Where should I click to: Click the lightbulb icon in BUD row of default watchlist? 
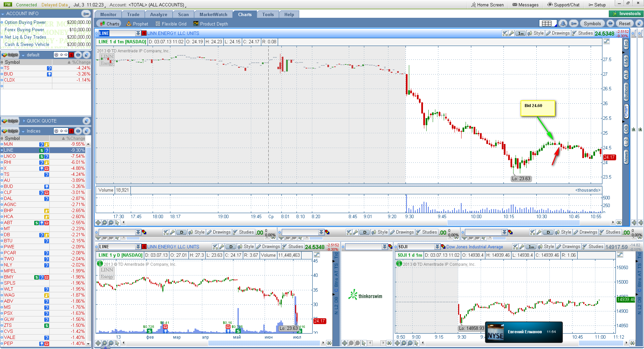(49, 74)
